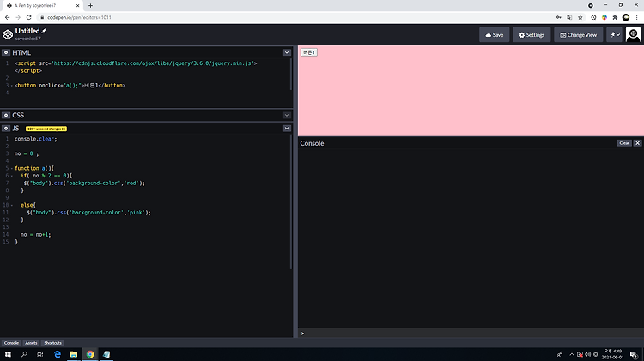The width and height of the screenshot is (644, 361).
Task: Click the unsaved changes yellow badge
Action: pos(46,129)
